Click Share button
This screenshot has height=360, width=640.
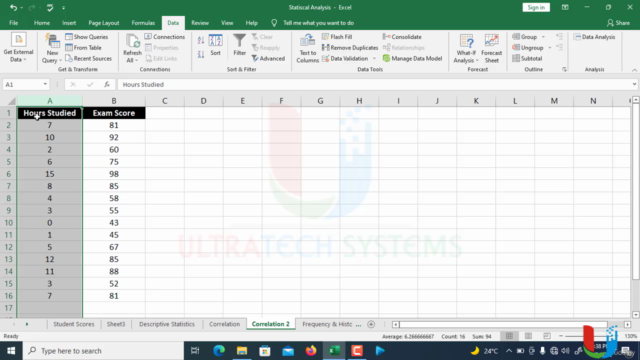(618, 23)
